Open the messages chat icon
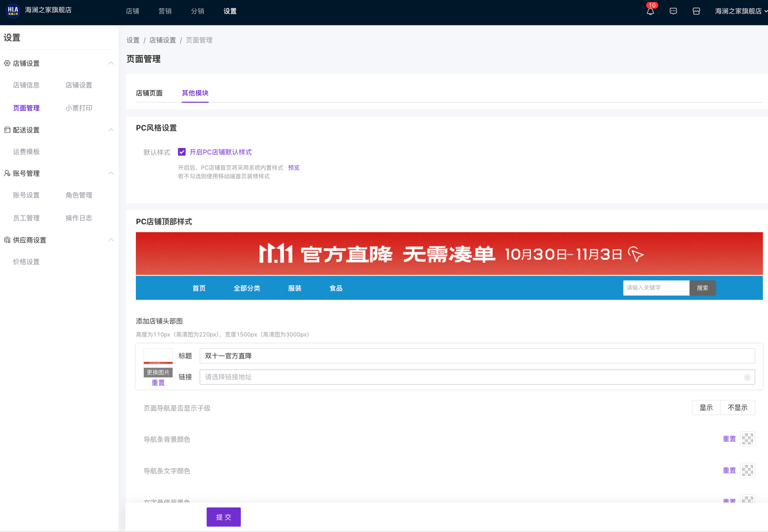The height and width of the screenshot is (532, 768). (x=673, y=11)
